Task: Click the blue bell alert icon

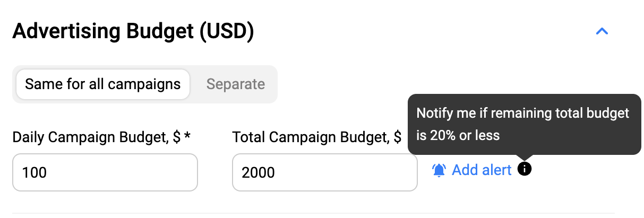Action: coord(439,170)
